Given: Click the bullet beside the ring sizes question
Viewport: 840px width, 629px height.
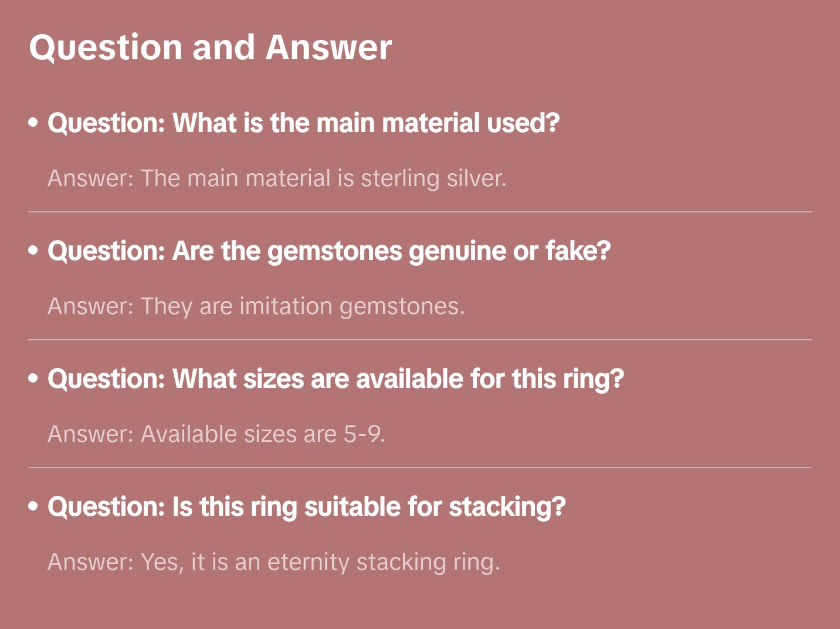Looking at the screenshot, I should pyautogui.click(x=33, y=378).
